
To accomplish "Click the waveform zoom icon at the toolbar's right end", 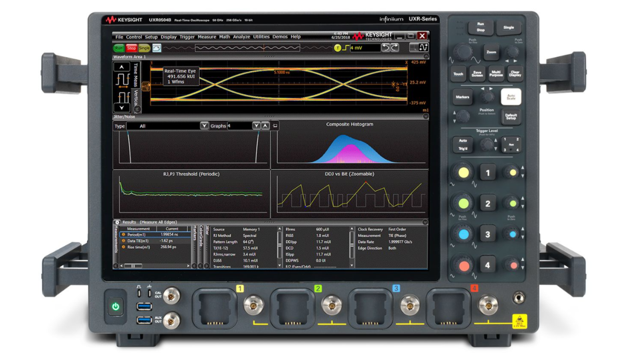I will (x=423, y=48).
